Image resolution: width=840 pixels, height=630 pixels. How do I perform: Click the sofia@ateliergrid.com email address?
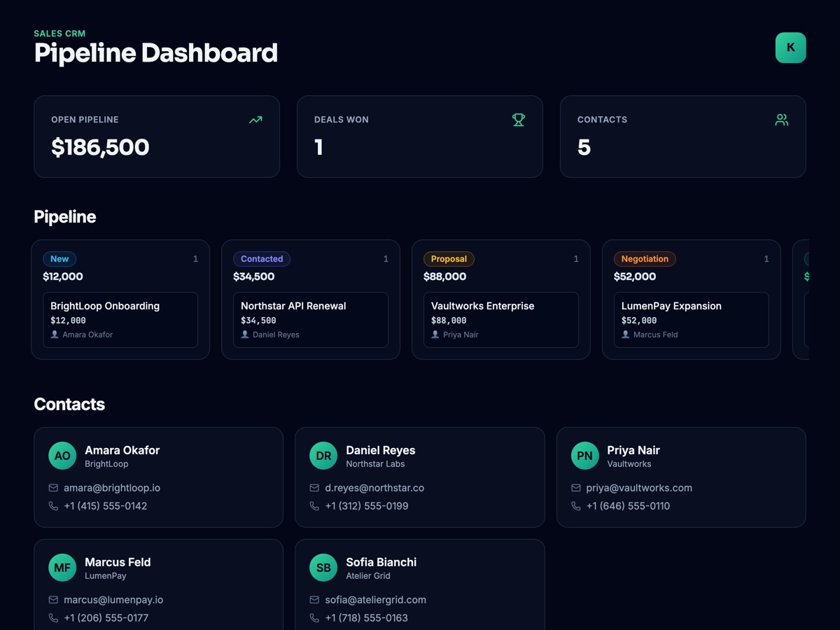[375, 600]
